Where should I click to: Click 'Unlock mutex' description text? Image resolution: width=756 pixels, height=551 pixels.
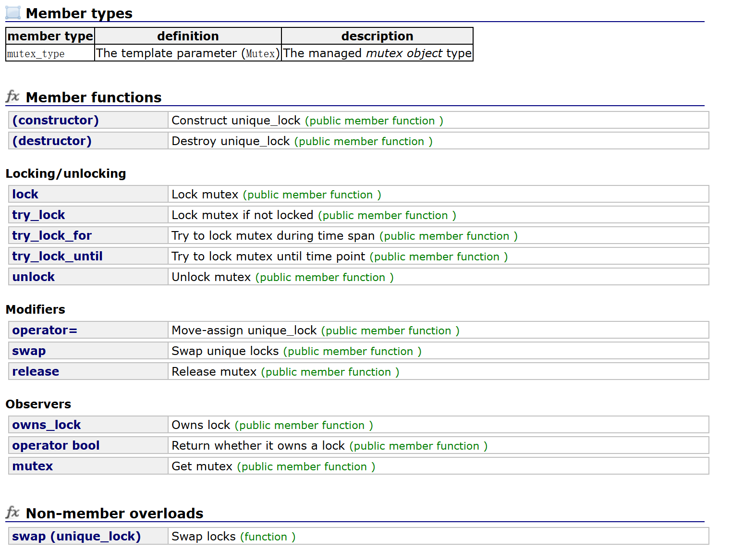pos(211,277)
